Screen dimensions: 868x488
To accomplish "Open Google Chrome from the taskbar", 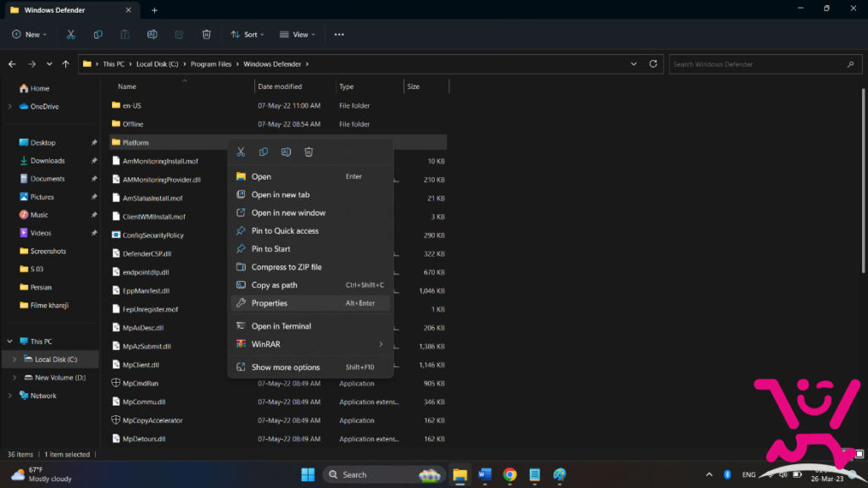I will 509,474.
